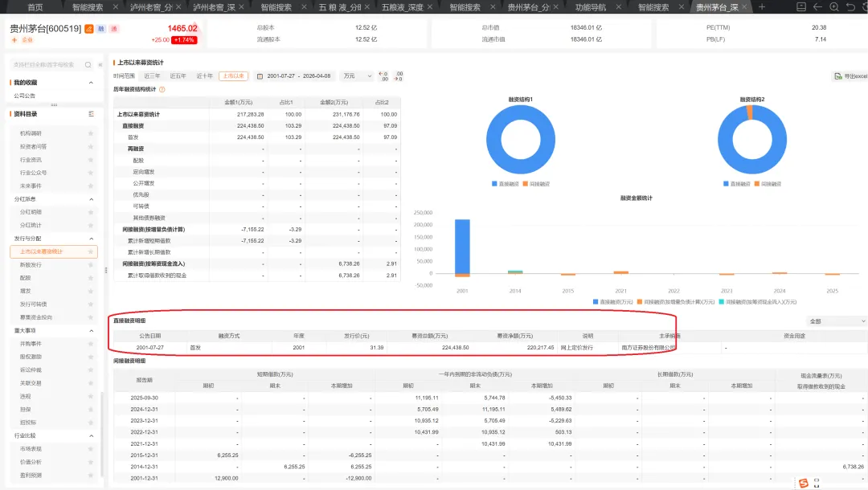Screen dimensions: 868x490
Task: Click the search magnifier in sidebar search box
Action: pyautogui.click(x=88, y=65)
